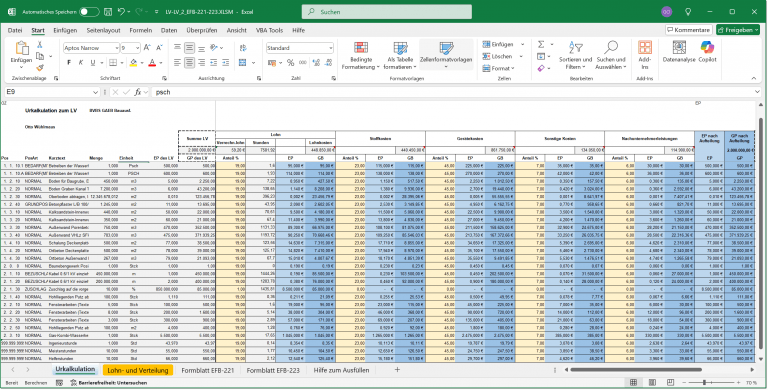The image size is (768, 390).
Task: Open Copilot
Action: [707, 52]
